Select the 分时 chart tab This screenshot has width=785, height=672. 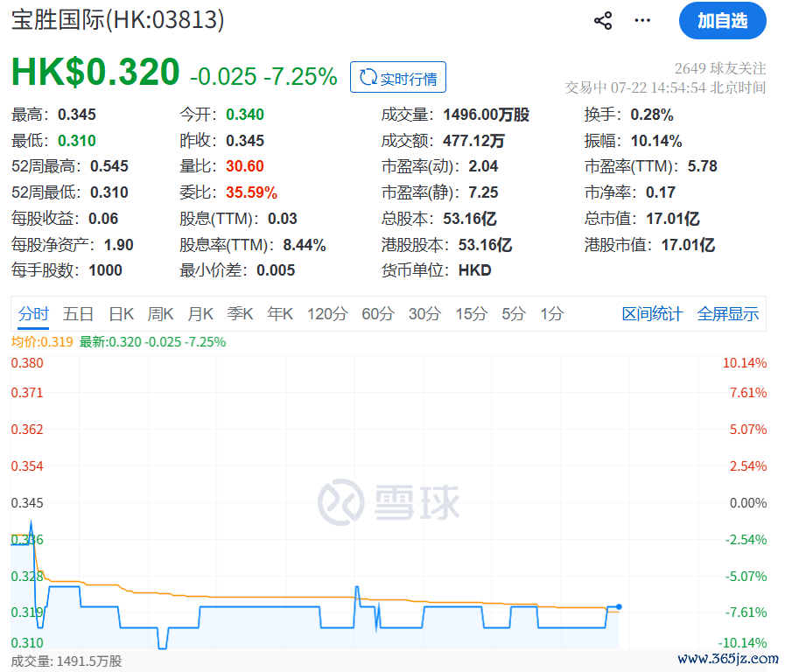point(33,314)
